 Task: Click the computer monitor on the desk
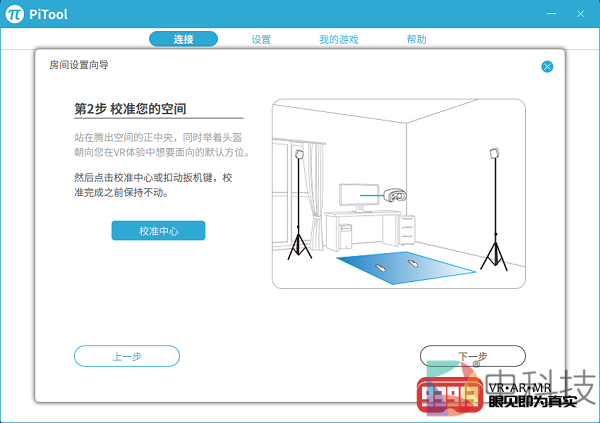pos(359,195)
